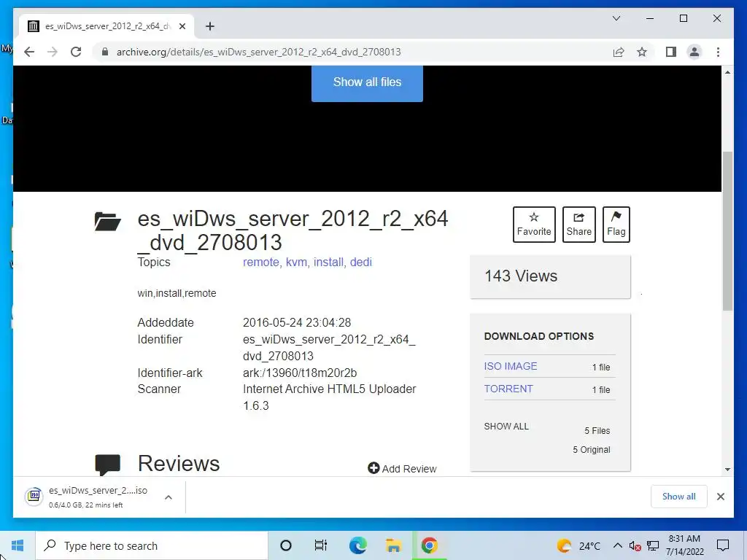Click the item folder icon

click(x=107, y=222)
